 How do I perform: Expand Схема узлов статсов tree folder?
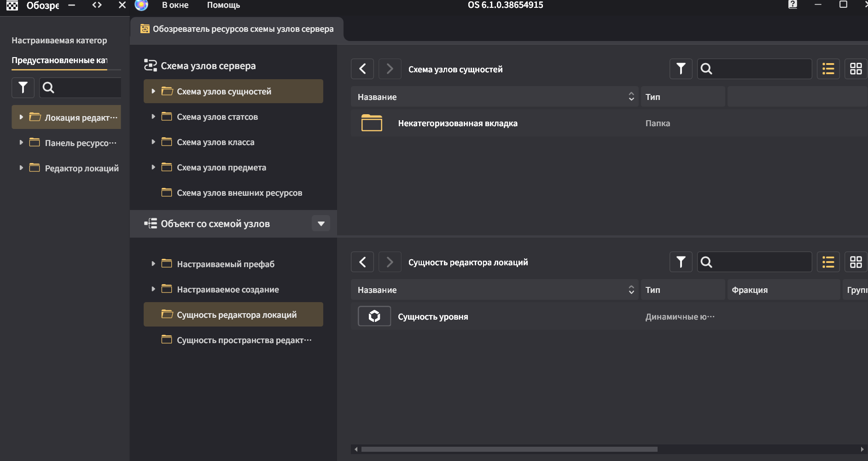click(x=153, y=117)
